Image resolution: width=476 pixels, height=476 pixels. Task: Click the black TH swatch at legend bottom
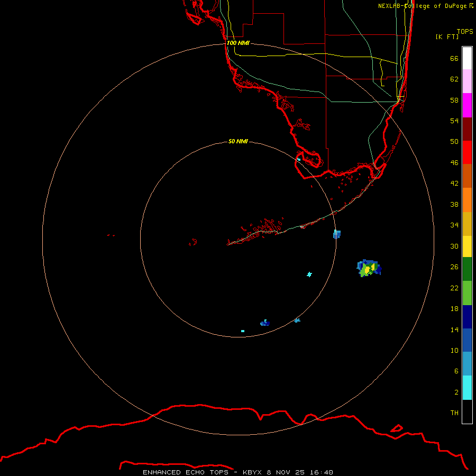tap(467, 411)
